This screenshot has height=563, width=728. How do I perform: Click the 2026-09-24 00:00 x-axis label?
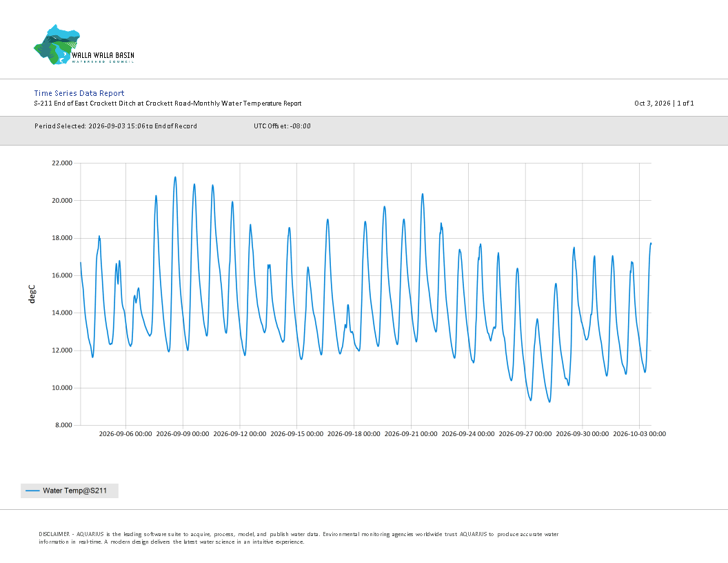[x=468, y=434]
